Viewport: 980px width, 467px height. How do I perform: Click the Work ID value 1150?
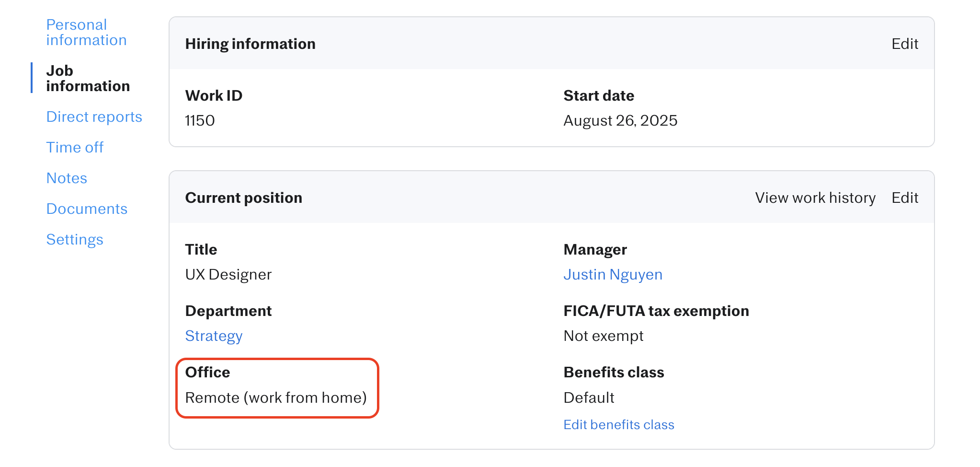pyautogui.click(x=200, y=121)
